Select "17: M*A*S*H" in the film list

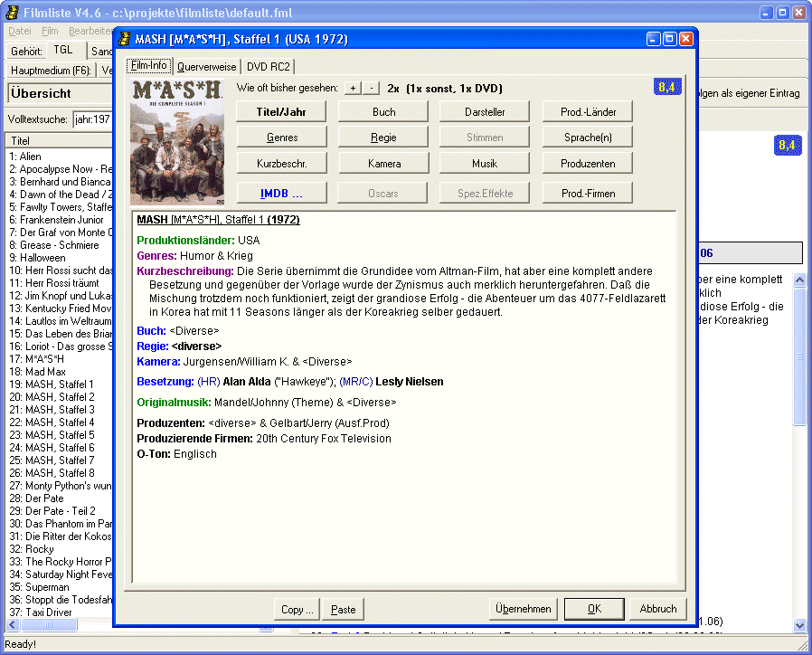pyautogui.click(x=36, y=359)
